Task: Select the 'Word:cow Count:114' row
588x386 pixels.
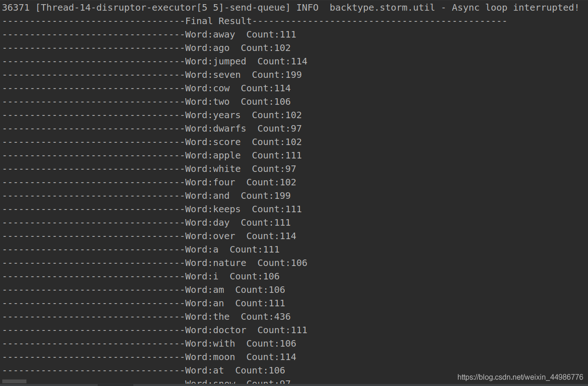Action: point(146,88)
